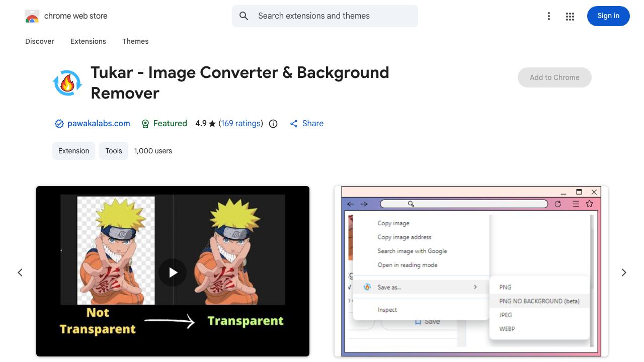The image size is (644, 362).
Task: Open the three-dot more options menu
Action: 549,16
